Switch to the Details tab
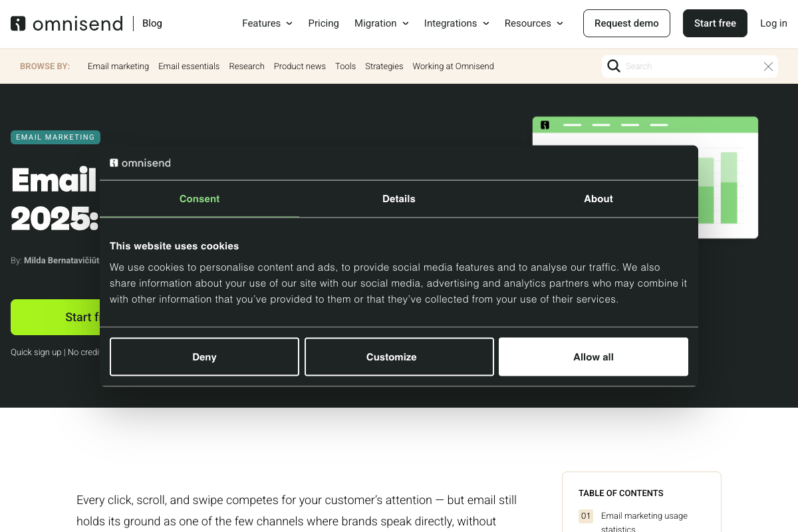 pyautogui.click(x=399, y=199)
